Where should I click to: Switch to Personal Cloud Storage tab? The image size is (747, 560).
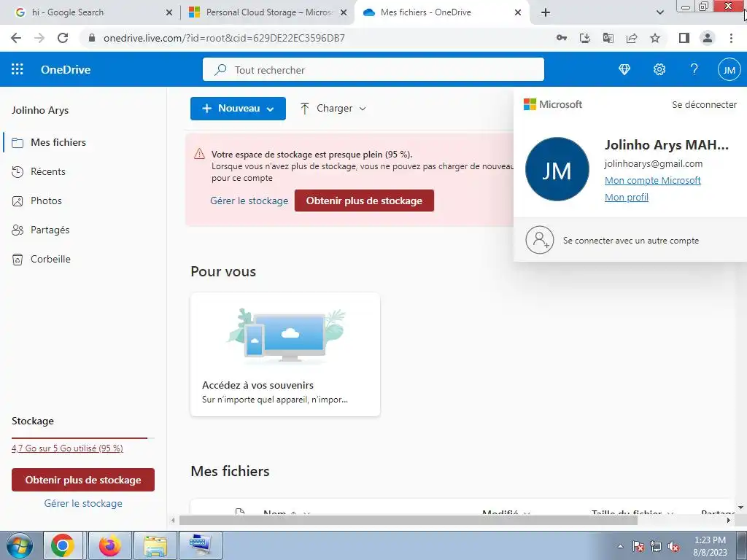[x=268, y=12]
